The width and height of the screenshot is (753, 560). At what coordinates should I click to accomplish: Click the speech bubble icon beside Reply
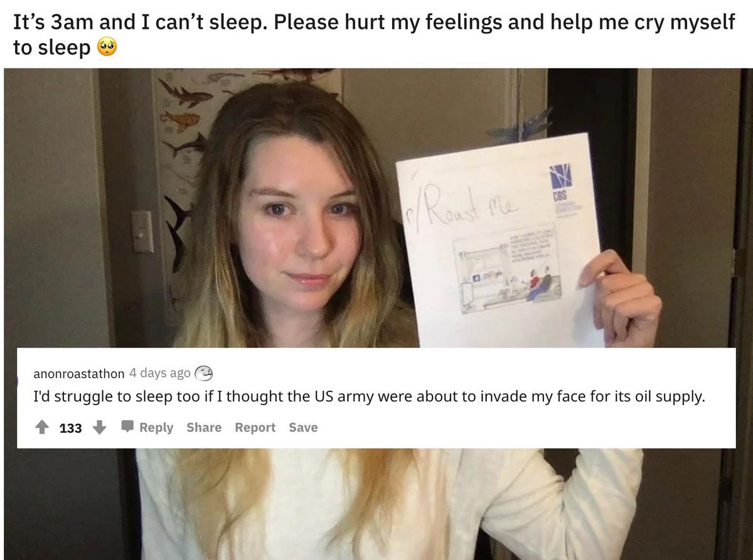pyautogui.click(x=127, y=428)
